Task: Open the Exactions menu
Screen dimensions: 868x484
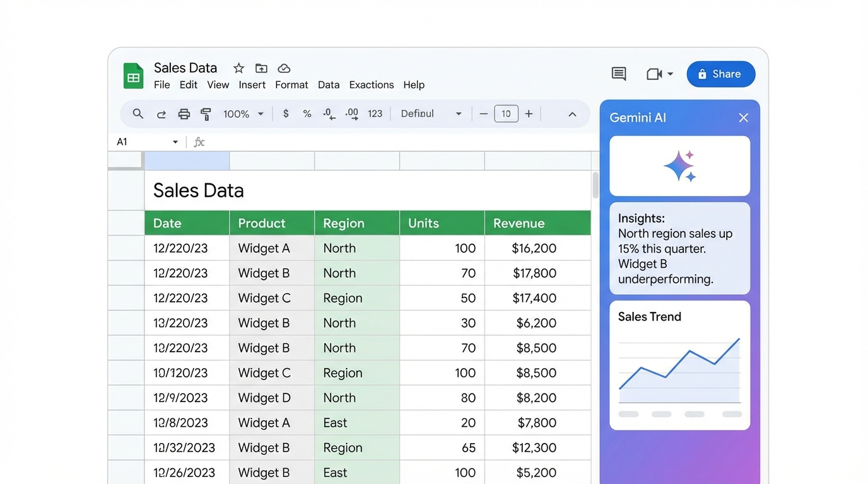Action: (x=372, y=84)
